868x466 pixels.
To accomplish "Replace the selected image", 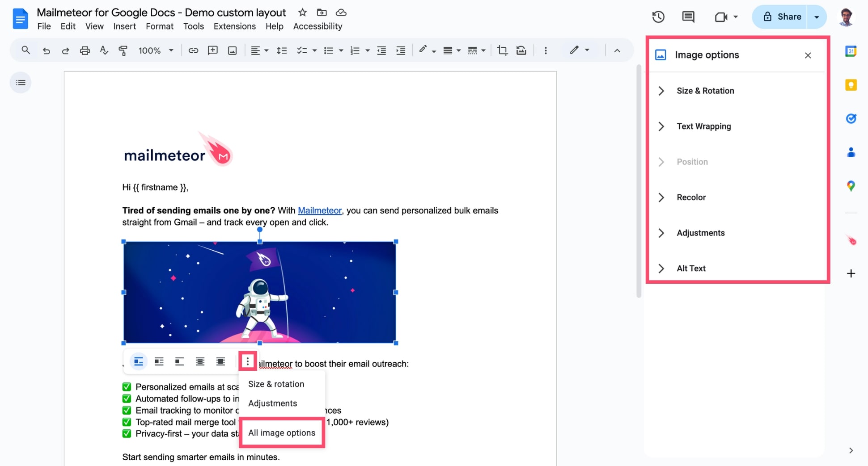I will click(x=521, y=50).
